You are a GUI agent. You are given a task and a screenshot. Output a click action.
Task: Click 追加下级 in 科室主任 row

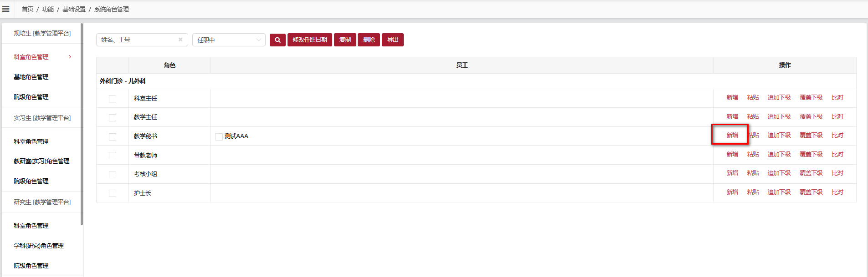[x=779, y=97]
